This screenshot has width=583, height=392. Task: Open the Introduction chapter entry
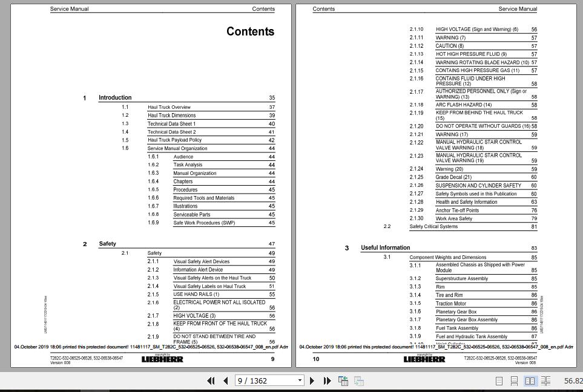tap(115, 97)
